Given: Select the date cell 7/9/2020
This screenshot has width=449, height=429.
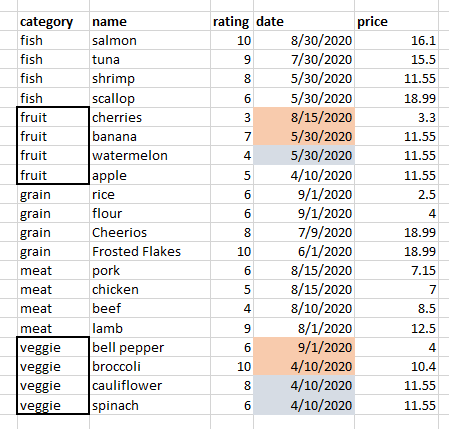Looking at the screenshot, I should (x=304, y=232).
